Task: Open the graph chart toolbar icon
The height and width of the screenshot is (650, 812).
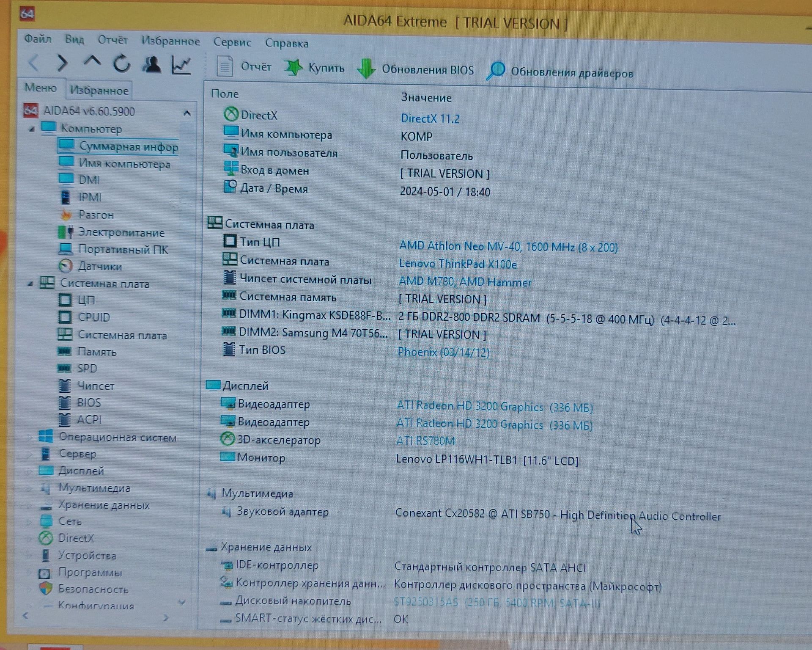Action: [x=181, y=65]
